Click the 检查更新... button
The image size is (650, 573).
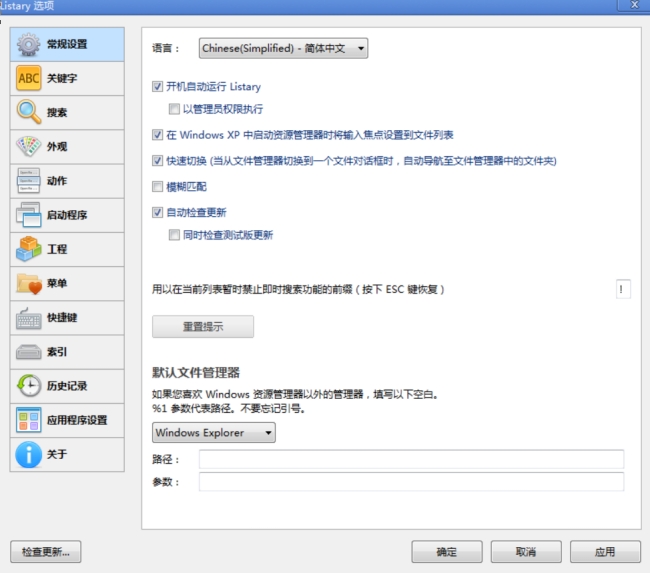pos(46,552)
